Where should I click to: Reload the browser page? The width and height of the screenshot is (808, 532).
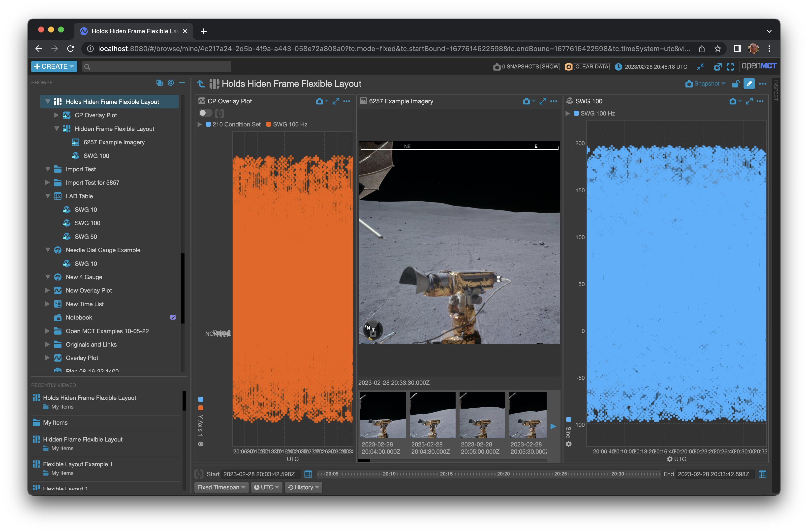point(71,49)
